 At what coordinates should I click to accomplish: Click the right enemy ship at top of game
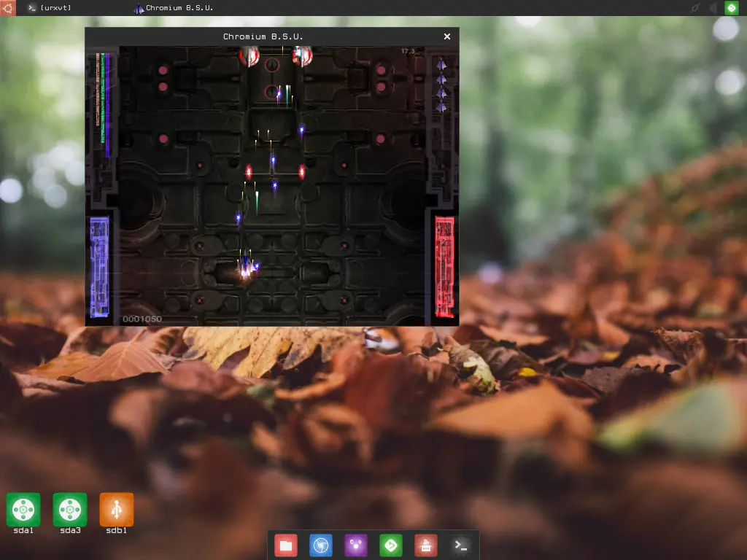[302, 55]
